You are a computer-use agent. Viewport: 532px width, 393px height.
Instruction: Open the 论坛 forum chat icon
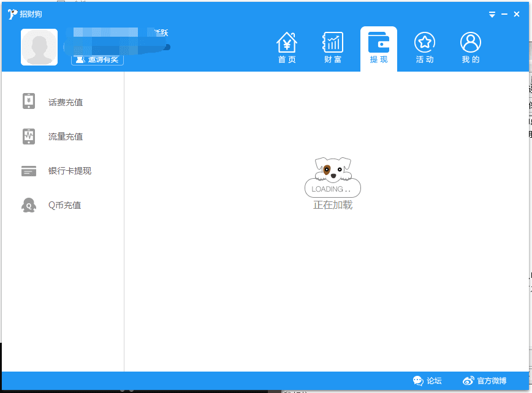(x=418, y=380)
